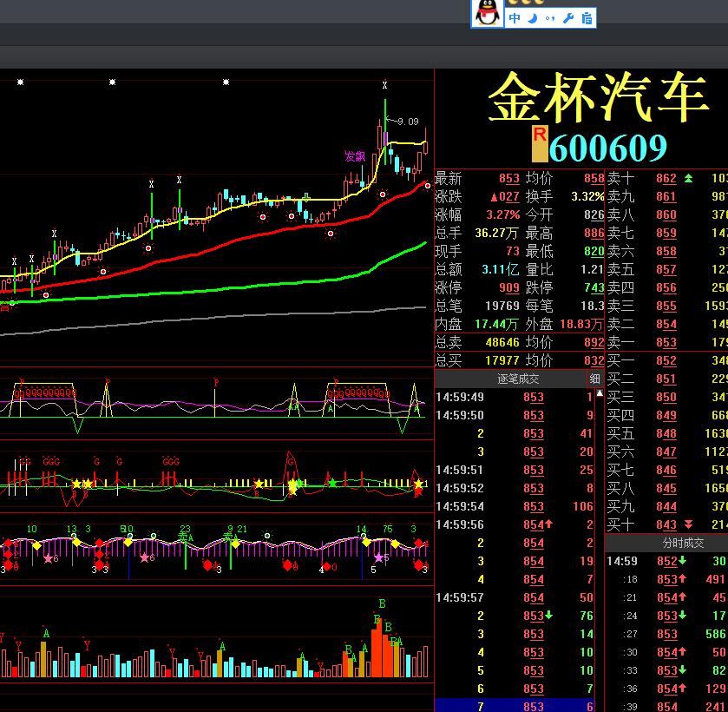
Task: Click the 总笔 value 19769
Action: click(x=502, y=306)
